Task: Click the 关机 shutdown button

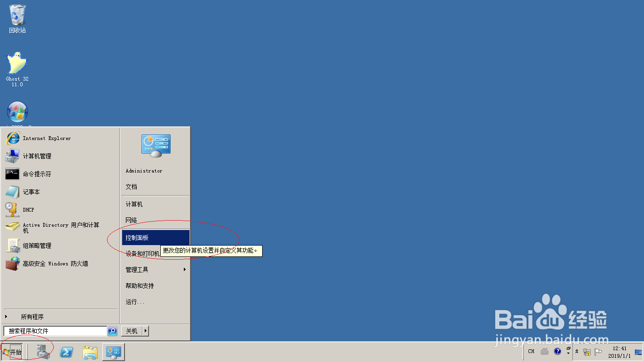Action: 132,331
